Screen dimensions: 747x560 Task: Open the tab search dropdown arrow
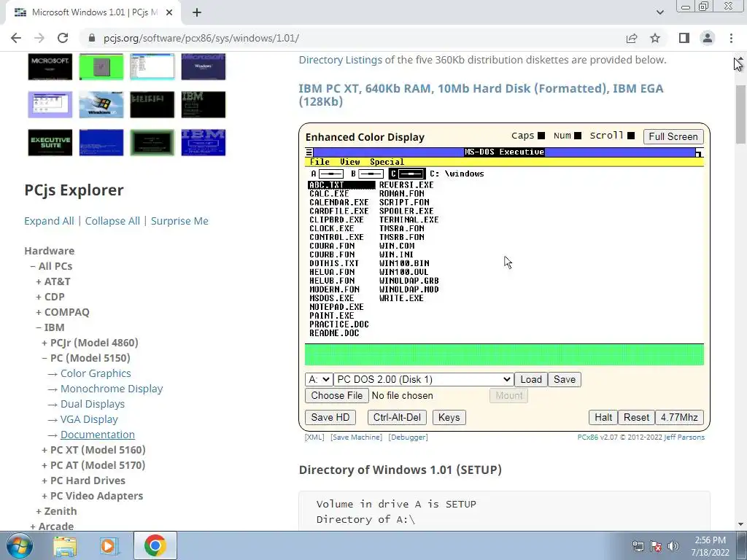[659, 12]
